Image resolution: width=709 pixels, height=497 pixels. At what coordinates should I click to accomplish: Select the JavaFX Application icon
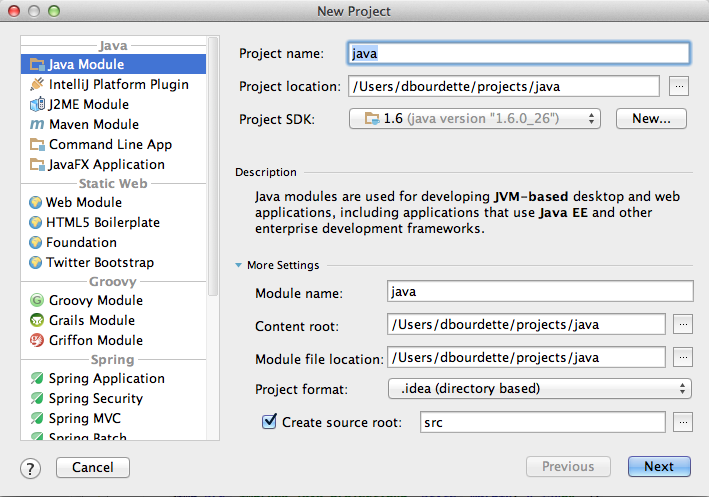coord(37,164)
